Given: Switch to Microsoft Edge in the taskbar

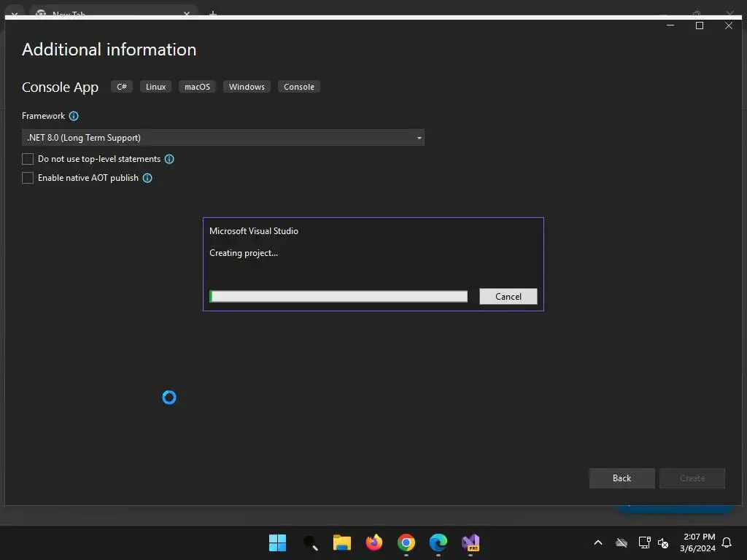Looking at the screenshot, I should pyautogui.click(x=438, y=542).
